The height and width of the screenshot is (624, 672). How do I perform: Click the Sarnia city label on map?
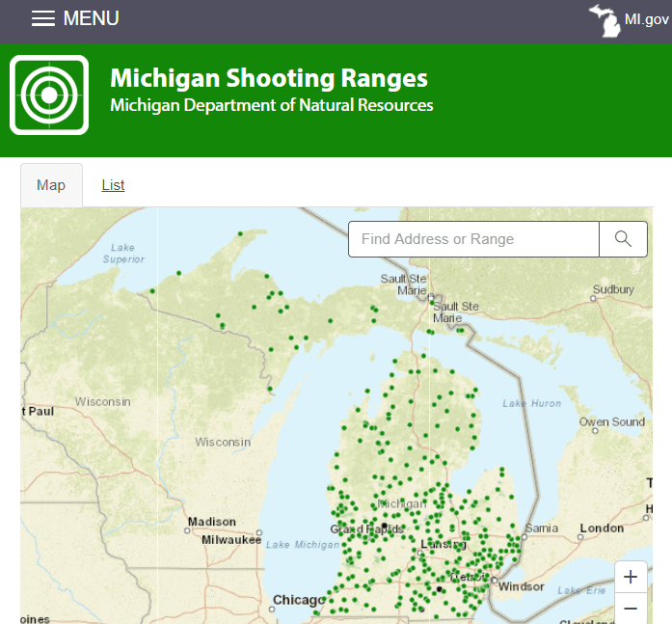pos(542,528)
